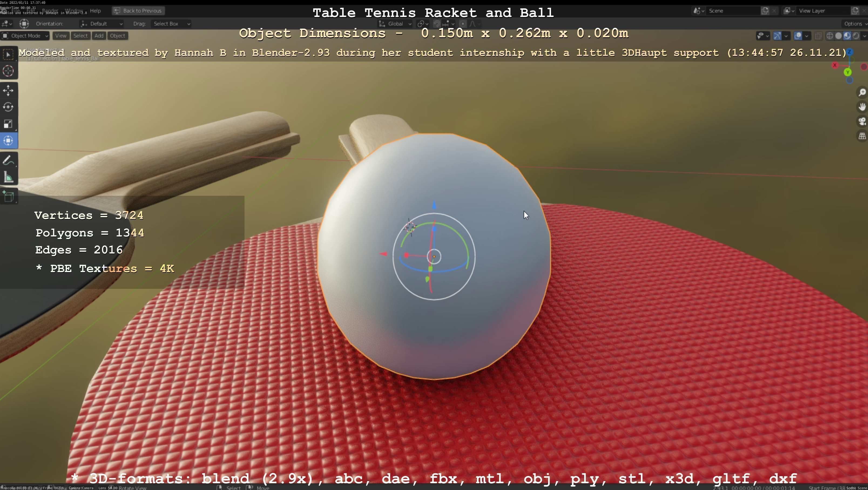This screenshot has width=868, height=490.
Task: Open the Orientation Default dropdown
Action: tap(102, 24)
